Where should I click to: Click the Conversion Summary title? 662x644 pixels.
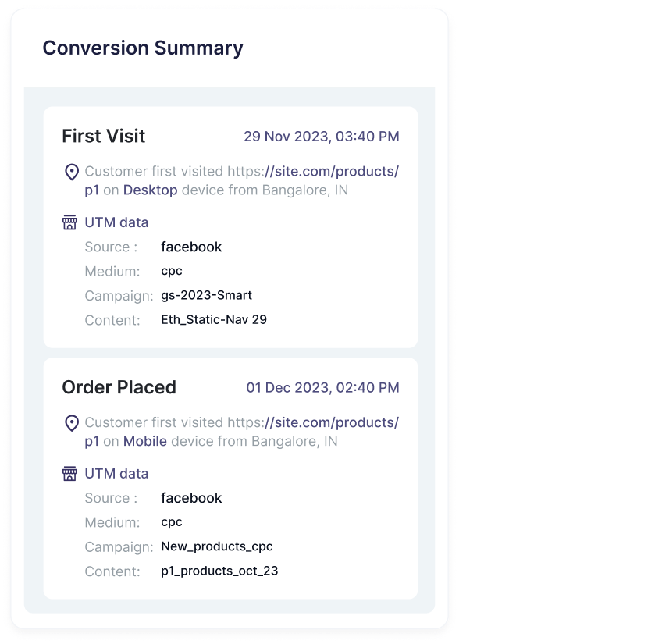pyautogui.click(x=143, y=48)
